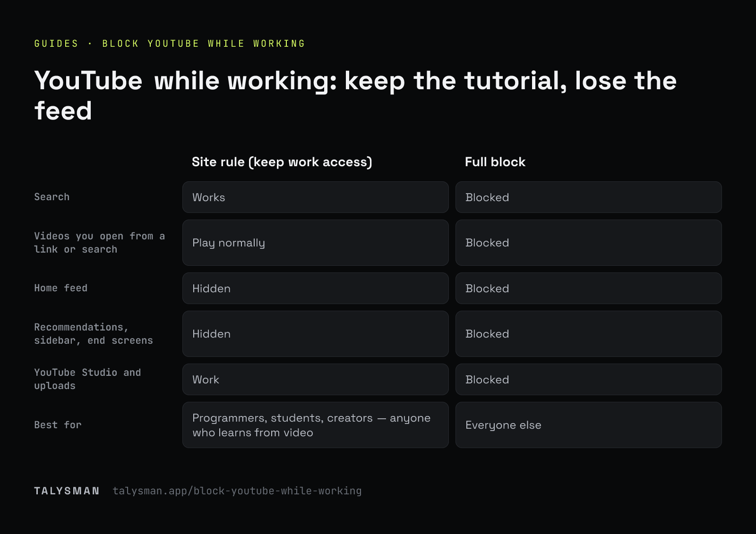Click the Hidden cell in Home feed row
756x534 pixels.
316,288
